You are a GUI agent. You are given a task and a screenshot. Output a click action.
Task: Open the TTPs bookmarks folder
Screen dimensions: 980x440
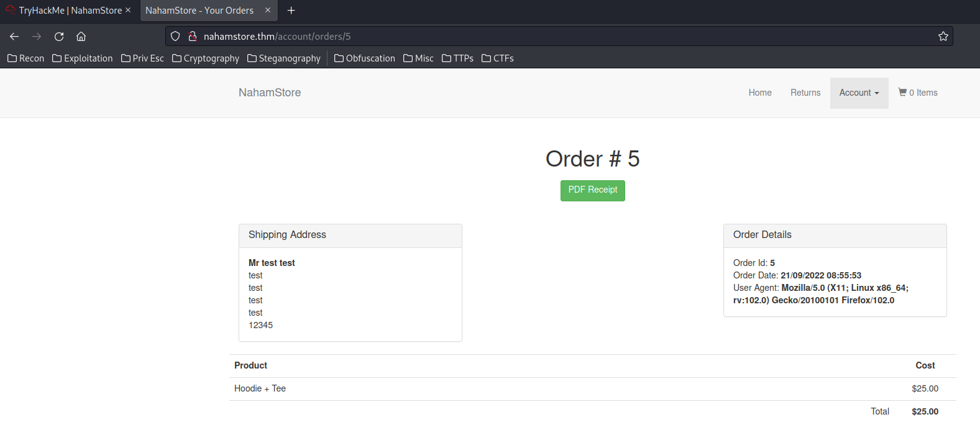(457, 58)
